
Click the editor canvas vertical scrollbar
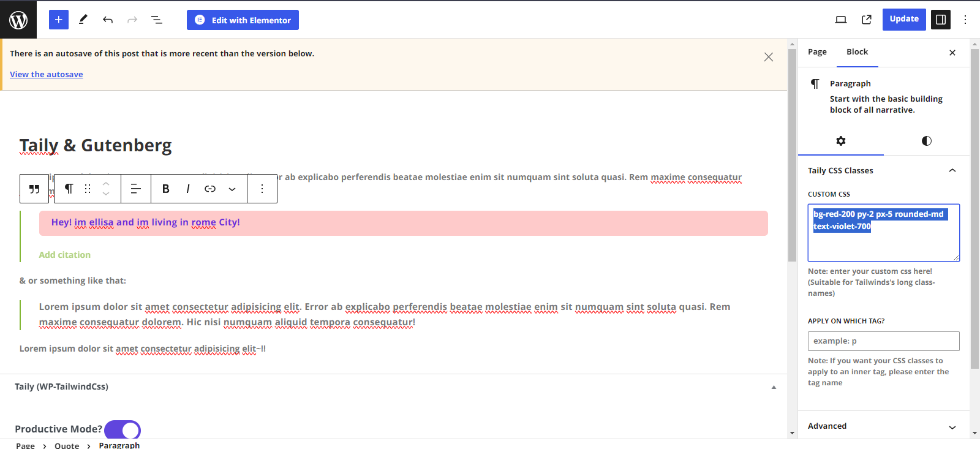click(792, 155)
